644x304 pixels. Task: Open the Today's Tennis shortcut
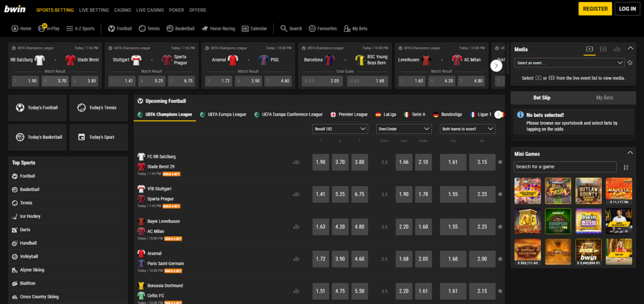click(98, 107)
